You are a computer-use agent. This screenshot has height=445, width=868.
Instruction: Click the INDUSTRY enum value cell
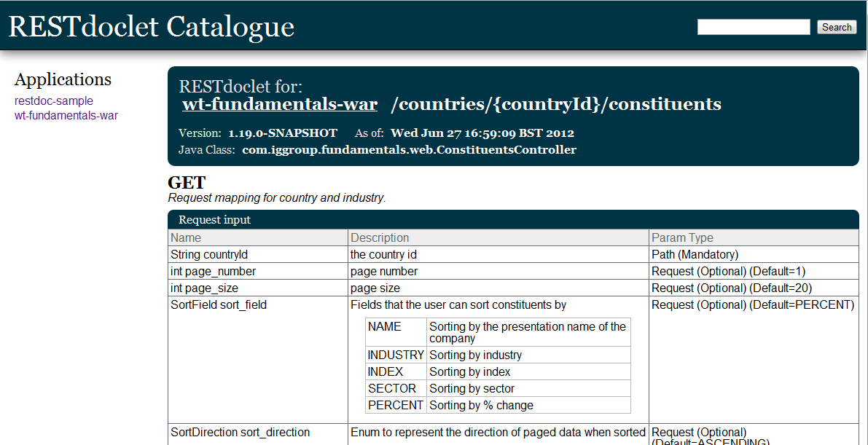(396, 355)
